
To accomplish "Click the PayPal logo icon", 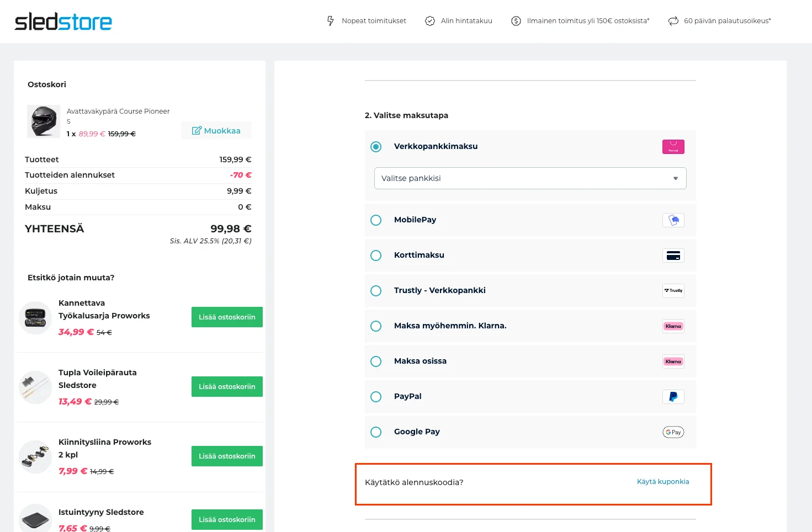I will (673, 397).
